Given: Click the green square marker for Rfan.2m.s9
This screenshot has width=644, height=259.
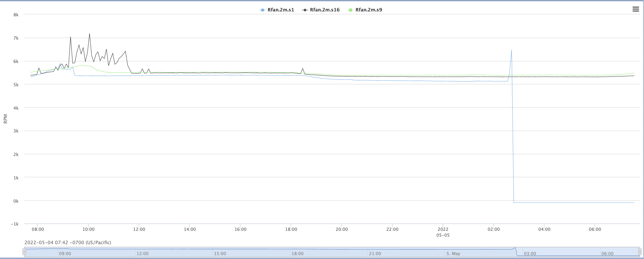Looking at the screenshot, I should 350,10.
